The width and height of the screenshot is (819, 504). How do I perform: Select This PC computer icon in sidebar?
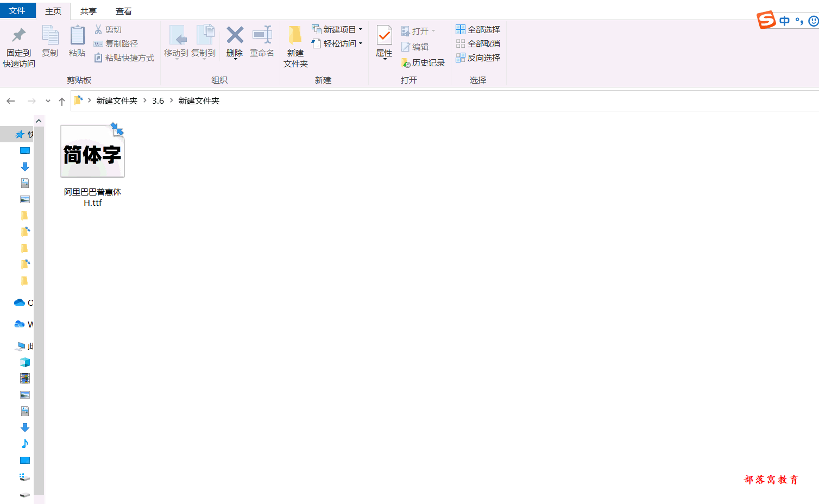(21, 346)
